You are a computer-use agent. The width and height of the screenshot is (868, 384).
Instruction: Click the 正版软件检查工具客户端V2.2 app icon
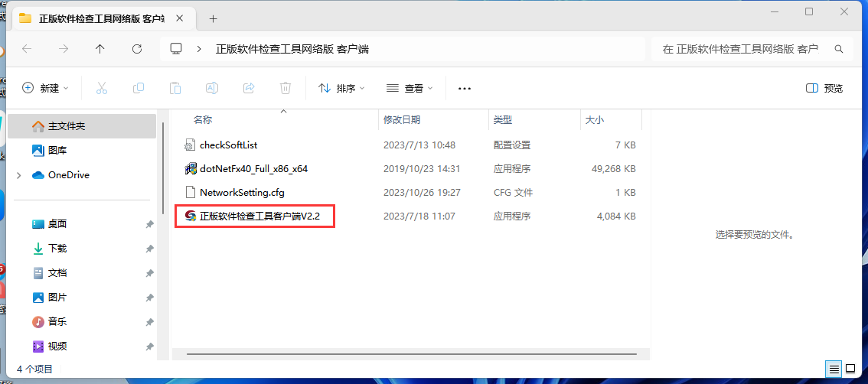click(191, 216)
